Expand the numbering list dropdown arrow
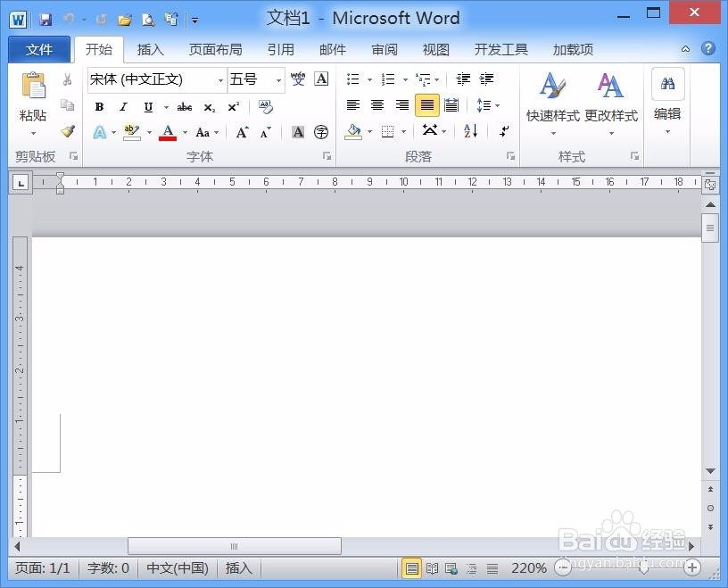This screenshot has height=588, width=728. (x=405, y=79)
